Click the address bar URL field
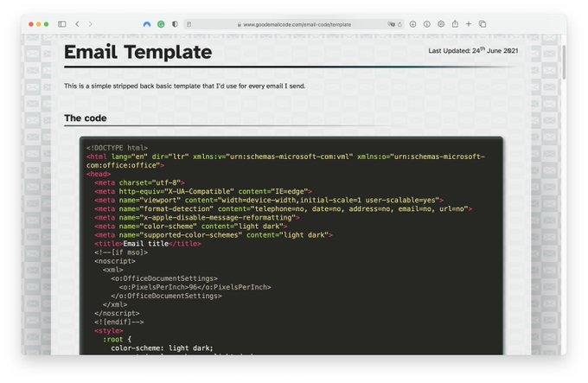The width and height of the screenshot is (588, 383). 294,24
